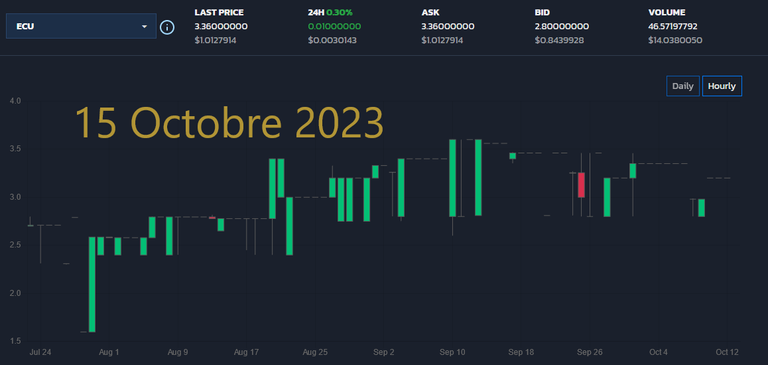Image resolution: width=768 pixels, height=365 pixels.
Task: Switch chart to Hourly view
Action: [x=722, y=86]
